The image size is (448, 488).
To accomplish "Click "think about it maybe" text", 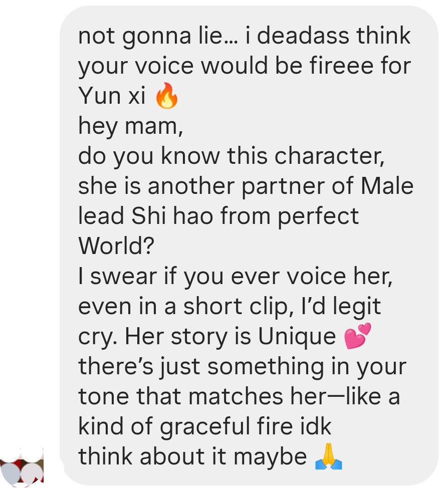I will (x=192, y=456).
